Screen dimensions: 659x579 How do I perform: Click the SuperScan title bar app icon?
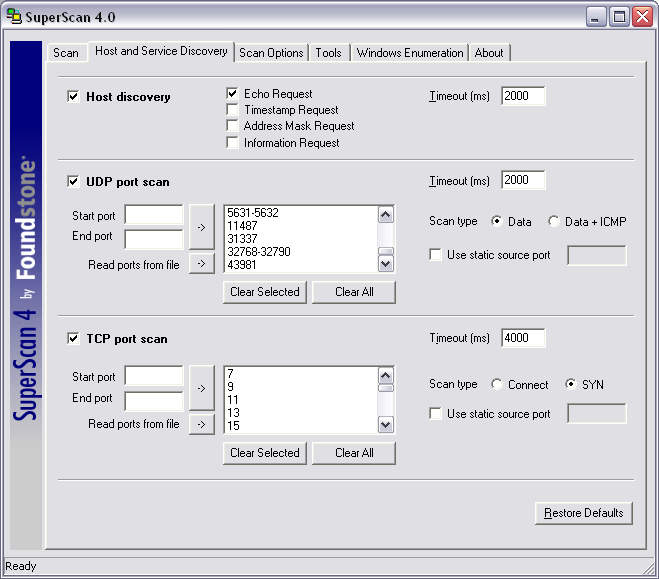point(14,17)
